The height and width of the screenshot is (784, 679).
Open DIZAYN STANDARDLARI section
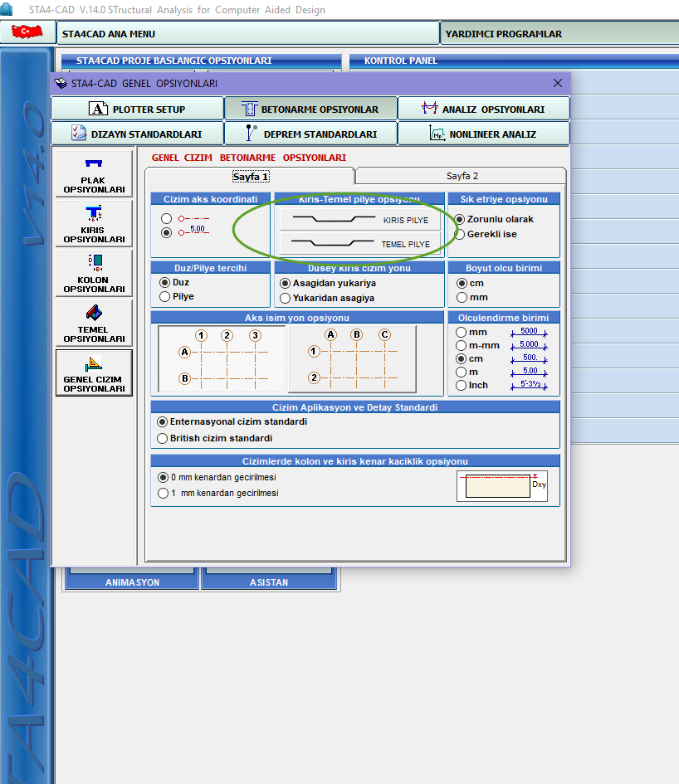[x=137, y=134]
